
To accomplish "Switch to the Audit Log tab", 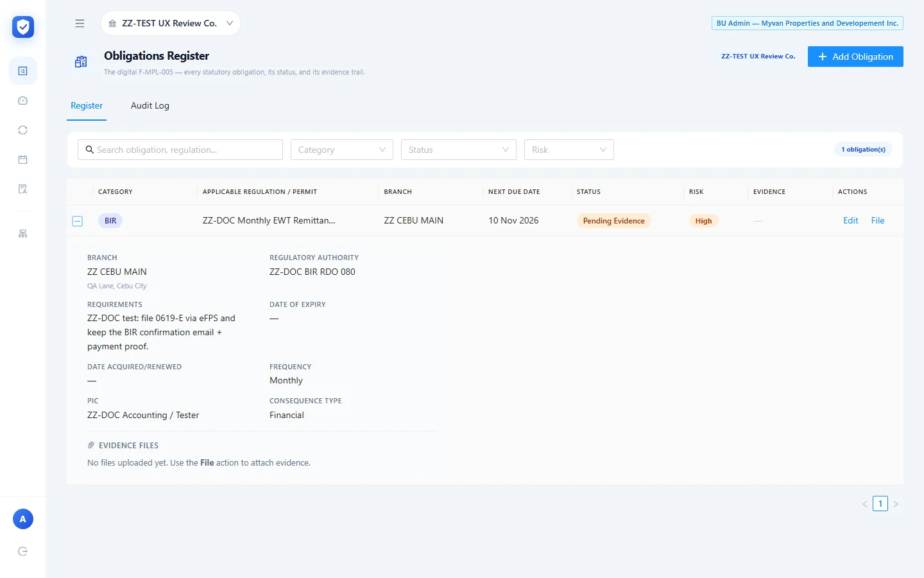I will [x=150, y=105].
